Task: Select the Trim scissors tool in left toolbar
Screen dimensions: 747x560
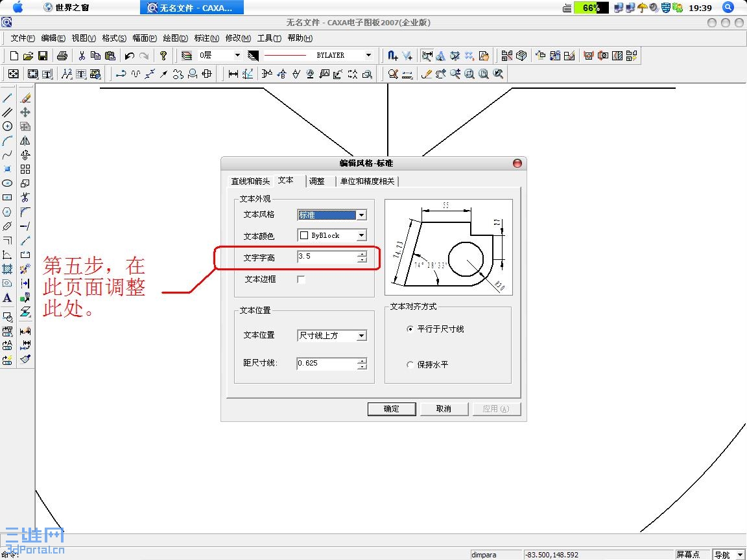Action: point(25,197)
